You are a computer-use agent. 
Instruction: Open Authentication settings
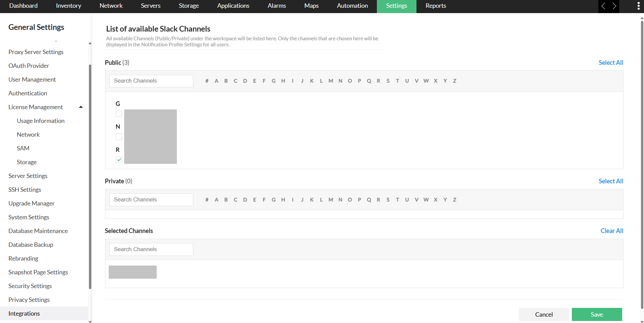(x=28, y=93)
